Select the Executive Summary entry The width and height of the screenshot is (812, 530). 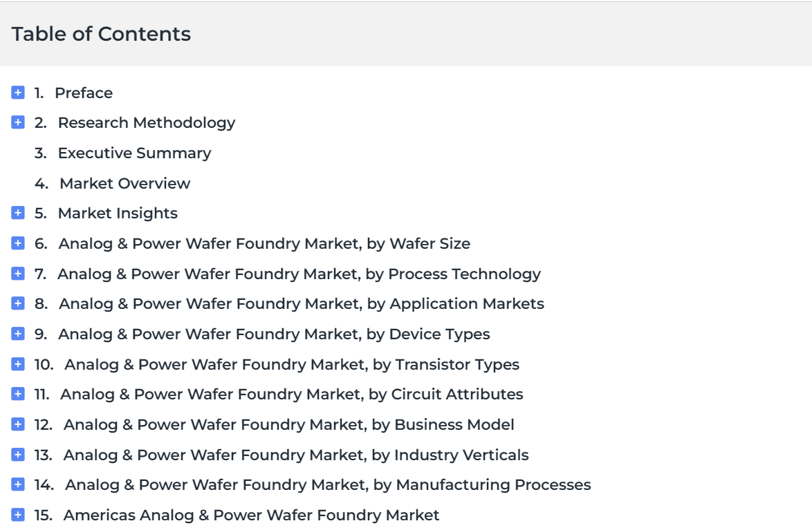click(x=135, y=153)
